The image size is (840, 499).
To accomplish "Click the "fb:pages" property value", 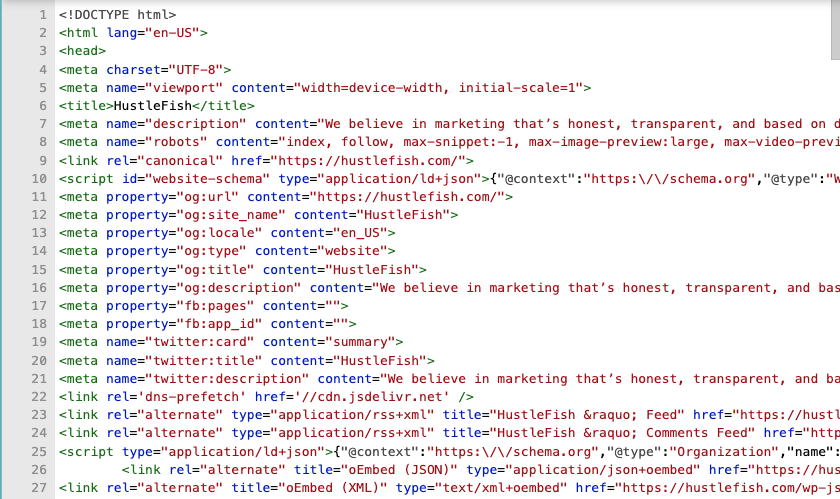I will (215, 306).
